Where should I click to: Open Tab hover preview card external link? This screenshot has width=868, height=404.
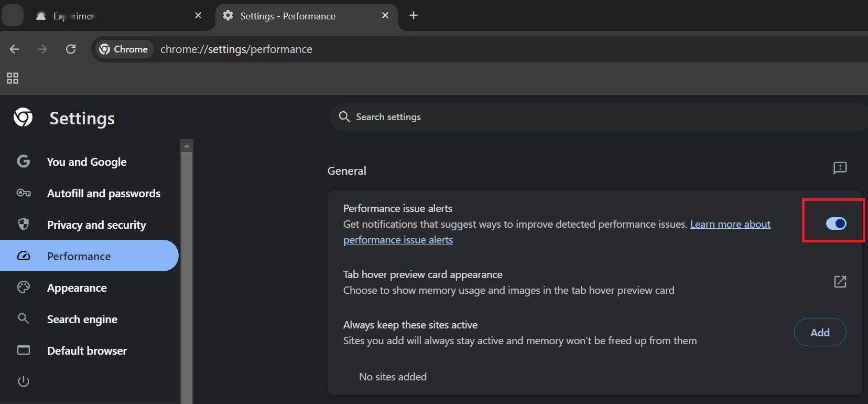tap(840, 282)
